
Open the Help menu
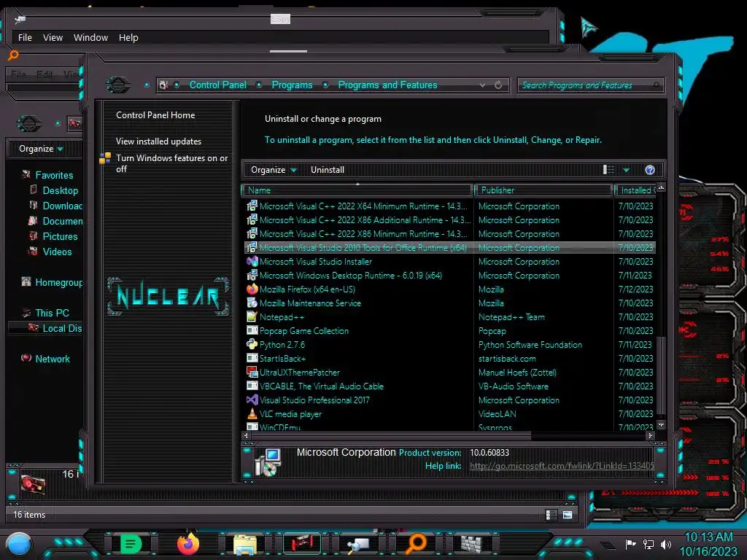(128, 38)
